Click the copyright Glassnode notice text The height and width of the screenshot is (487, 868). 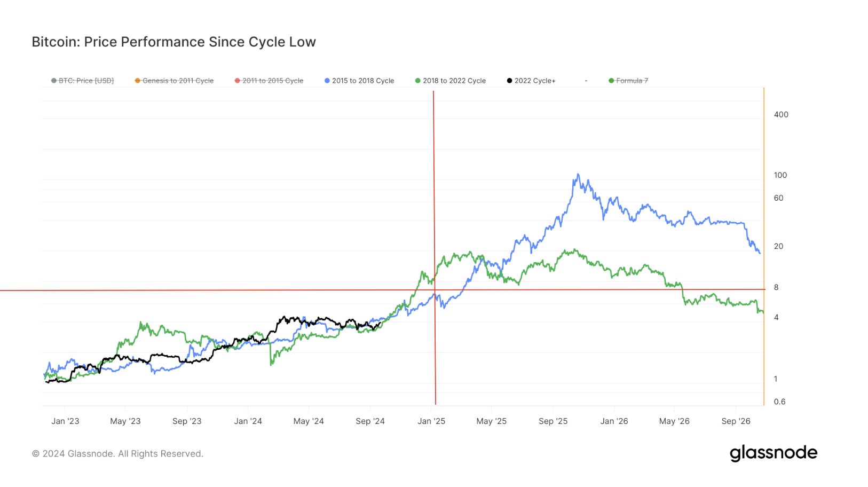[117, 454]
